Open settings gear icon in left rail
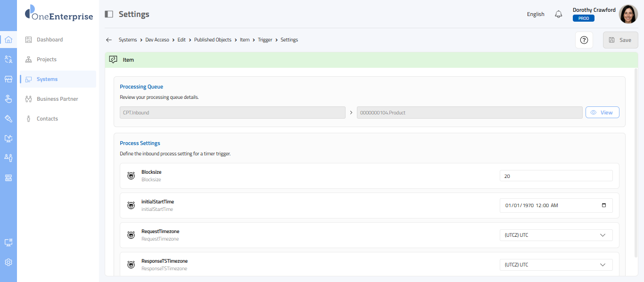644x282 pixels. (x=8, y=262)
